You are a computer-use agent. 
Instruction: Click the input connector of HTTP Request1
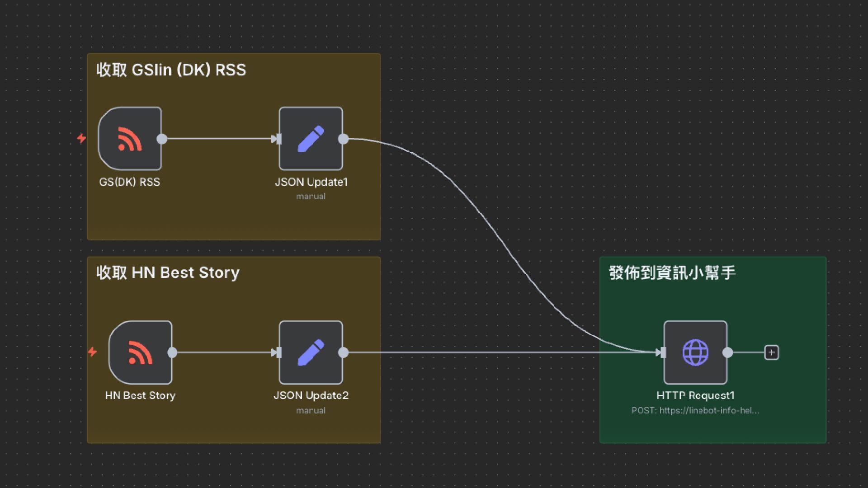(663, 352)
